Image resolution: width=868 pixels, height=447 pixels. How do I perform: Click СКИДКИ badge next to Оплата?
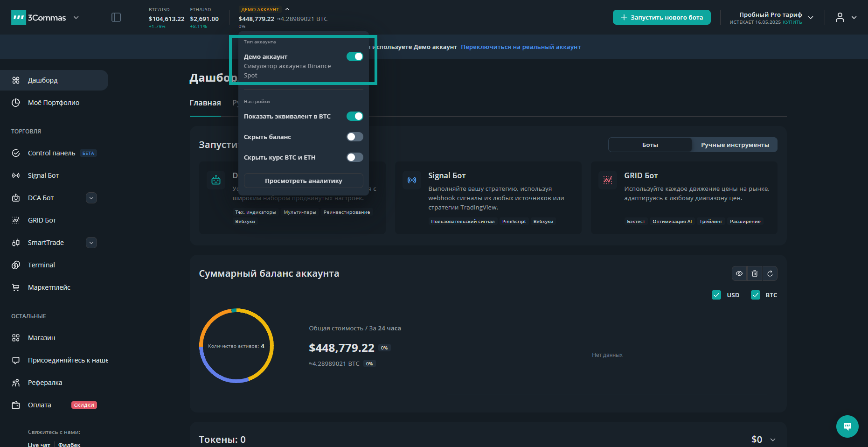(84, 405)
